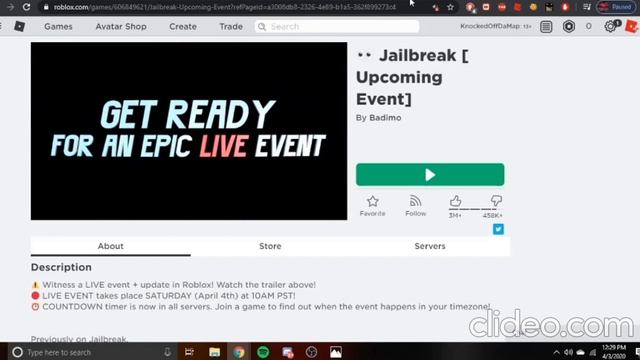Give the game a thumbs up
The width and height of the screenshot is (640, 360).
point(456,201)
